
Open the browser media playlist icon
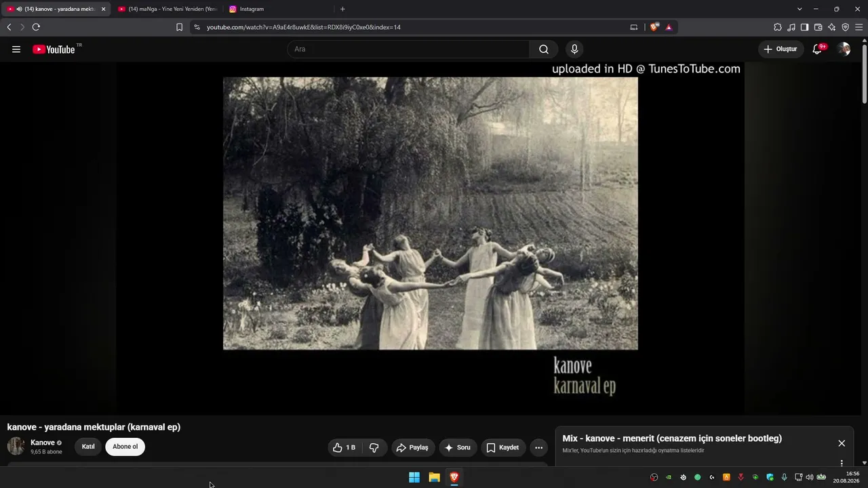click(791, 27)
